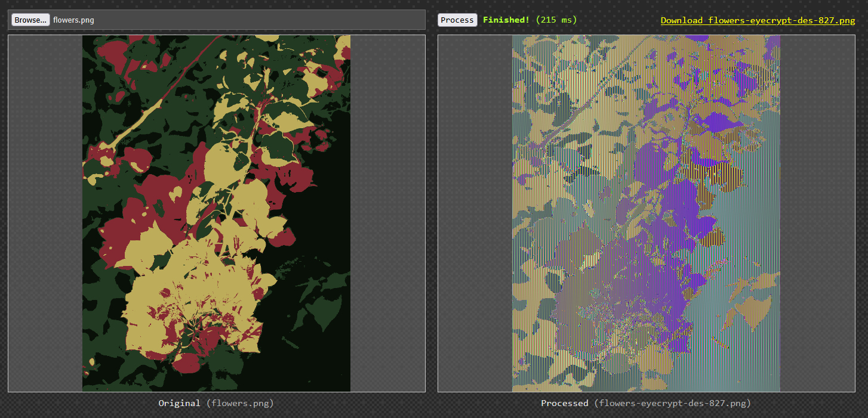Click the grey margin right of the original image
The width and height of the screenshot is (868, 418).
click(387, 213)
